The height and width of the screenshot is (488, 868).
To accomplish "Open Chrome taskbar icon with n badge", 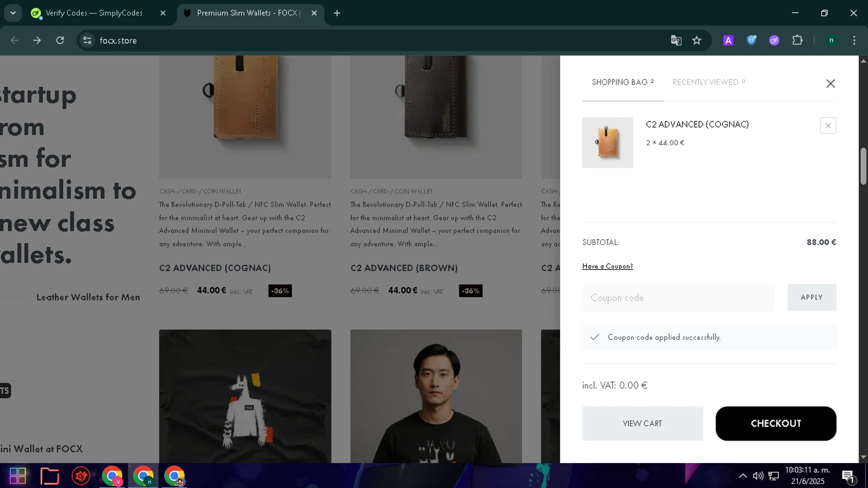I will point(144,476).
